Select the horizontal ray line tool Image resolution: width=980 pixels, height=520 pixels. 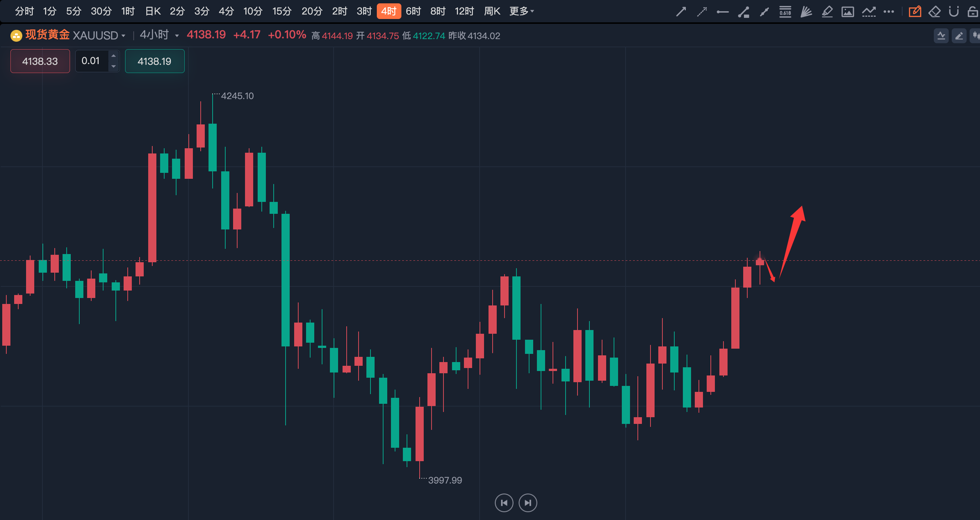tap(722, 12)
